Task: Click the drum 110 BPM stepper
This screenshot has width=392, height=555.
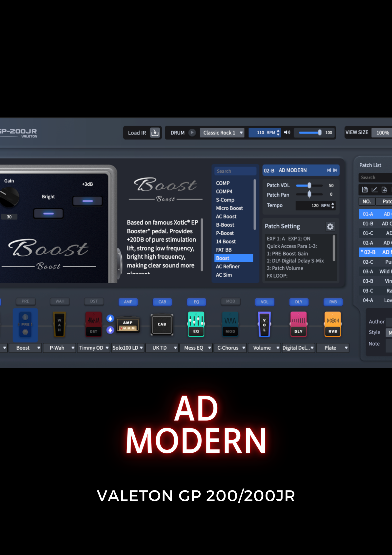Action: pyautogui.click(x=278, y=133)
